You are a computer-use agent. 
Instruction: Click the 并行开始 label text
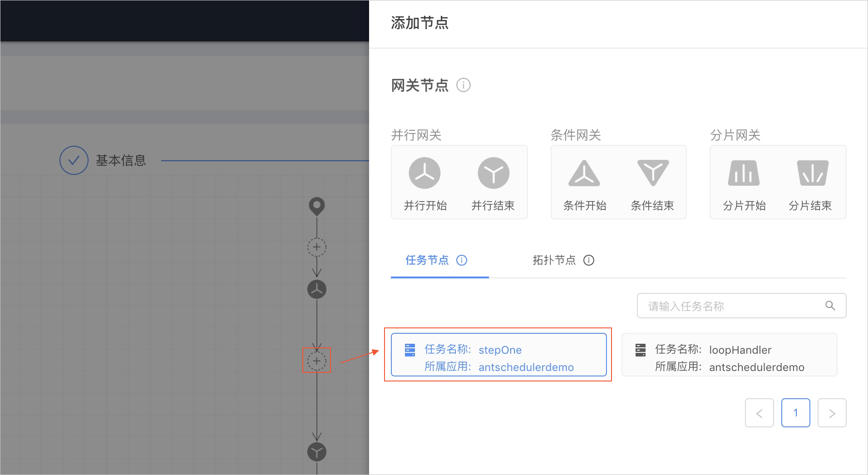(425, 206)
